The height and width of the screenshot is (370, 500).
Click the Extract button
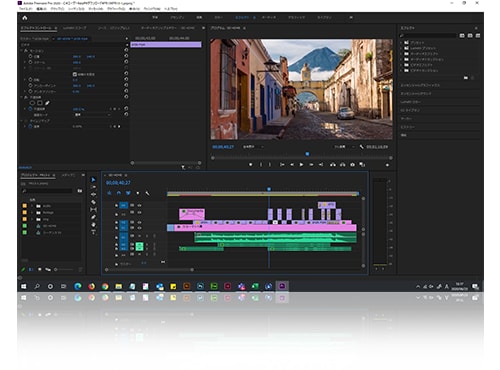tap(342, 165)
